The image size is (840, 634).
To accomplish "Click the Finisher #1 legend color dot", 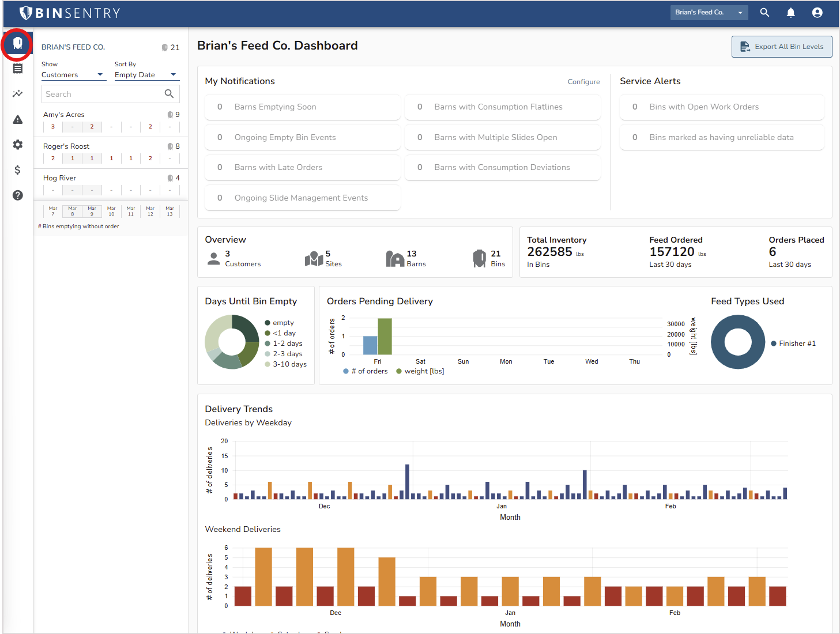I will (775, 343).
